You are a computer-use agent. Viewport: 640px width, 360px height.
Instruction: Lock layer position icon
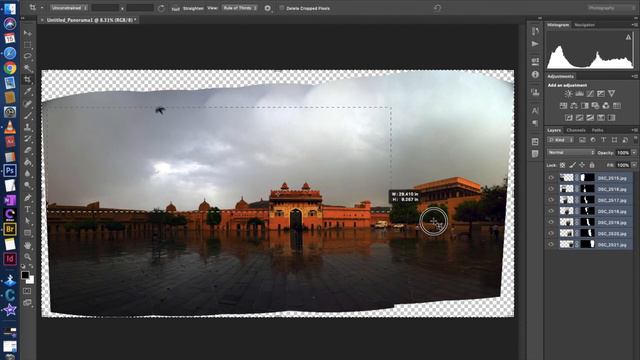pos(582,165)
